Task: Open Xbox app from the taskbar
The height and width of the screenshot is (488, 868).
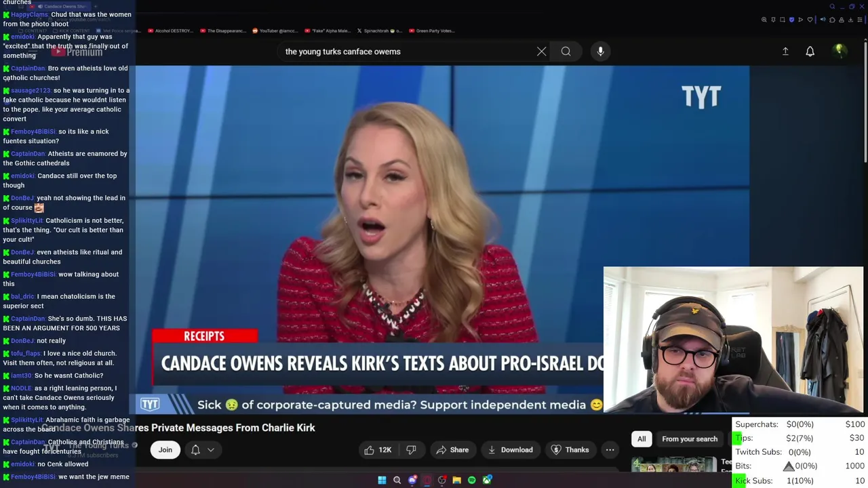Action: point(487,480)
